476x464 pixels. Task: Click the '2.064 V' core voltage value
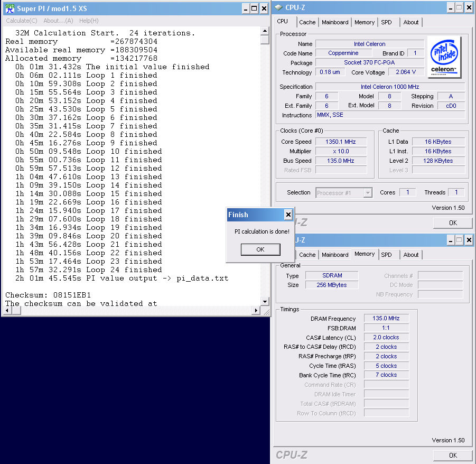(x=406, y=72)
